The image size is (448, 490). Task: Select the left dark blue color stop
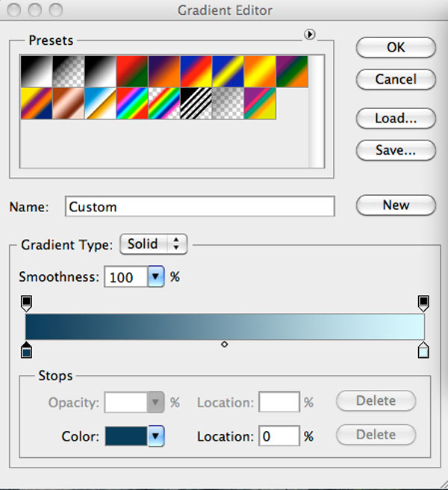(26, 350)
